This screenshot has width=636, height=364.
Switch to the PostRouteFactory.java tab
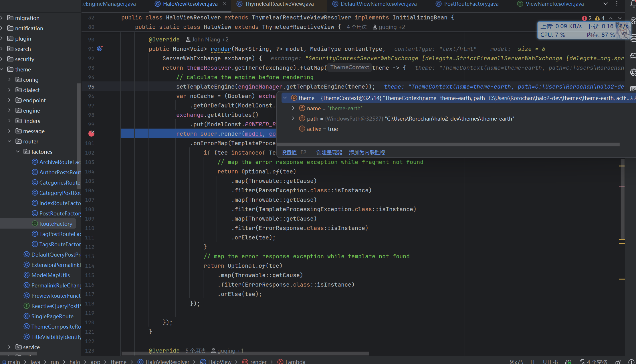pos(471,4)
